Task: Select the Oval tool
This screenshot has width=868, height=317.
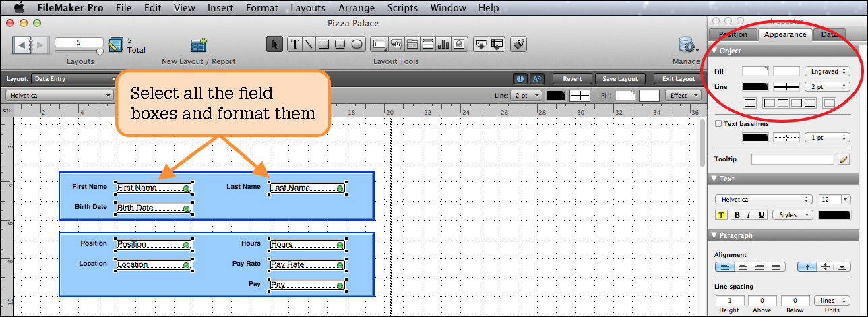Action: pyautogui.click(x=357, y=45)
